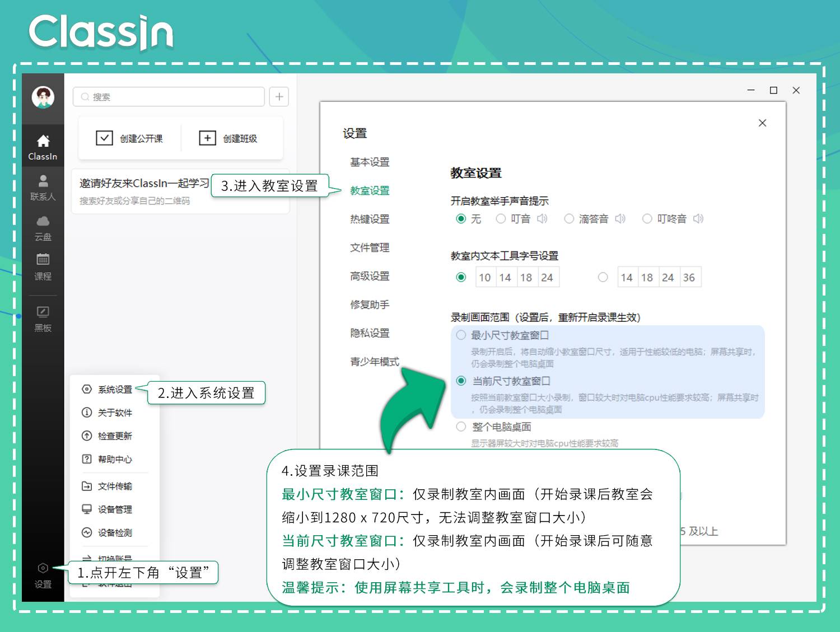Select 最小尺寸教室窗口 recording range
Screen dimensions: 840x632
click(461, 335)
